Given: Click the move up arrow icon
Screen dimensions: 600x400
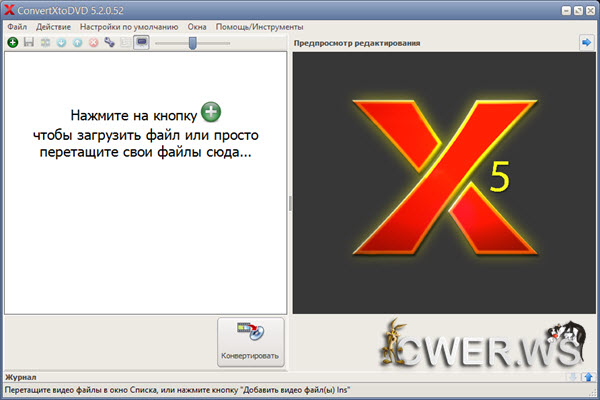Looking at the screenshot, I should [77, 43].
